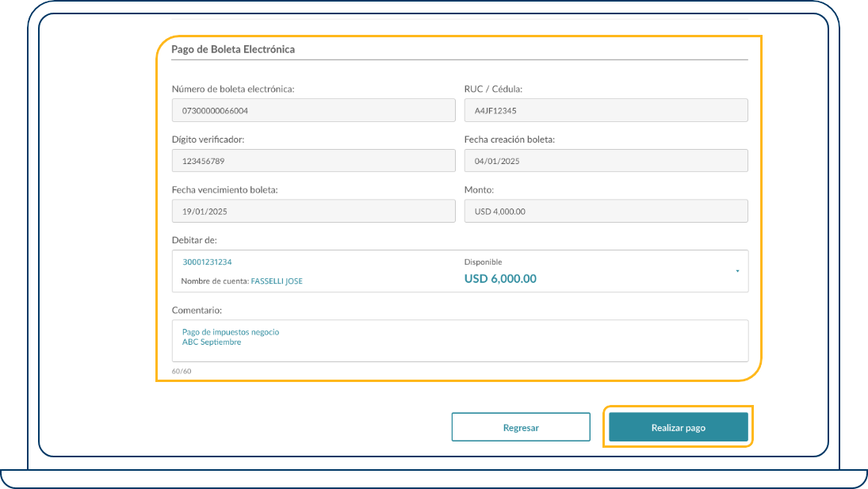Click the available balance USD 6,000.00
868x489 pixels.
[x=500, y=279]
